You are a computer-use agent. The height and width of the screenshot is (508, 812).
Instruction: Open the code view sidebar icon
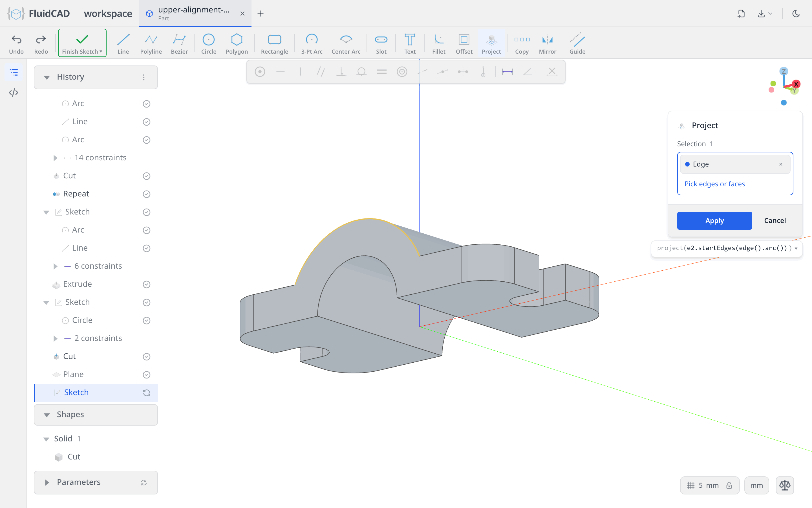coord(14,92)
